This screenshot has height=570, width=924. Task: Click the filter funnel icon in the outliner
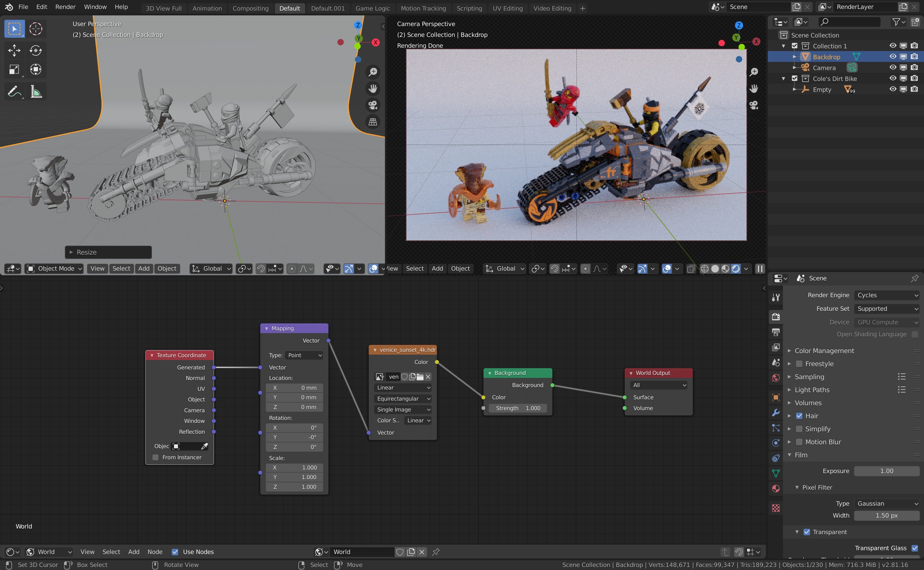pyautogui.click(x=896, y=22)
